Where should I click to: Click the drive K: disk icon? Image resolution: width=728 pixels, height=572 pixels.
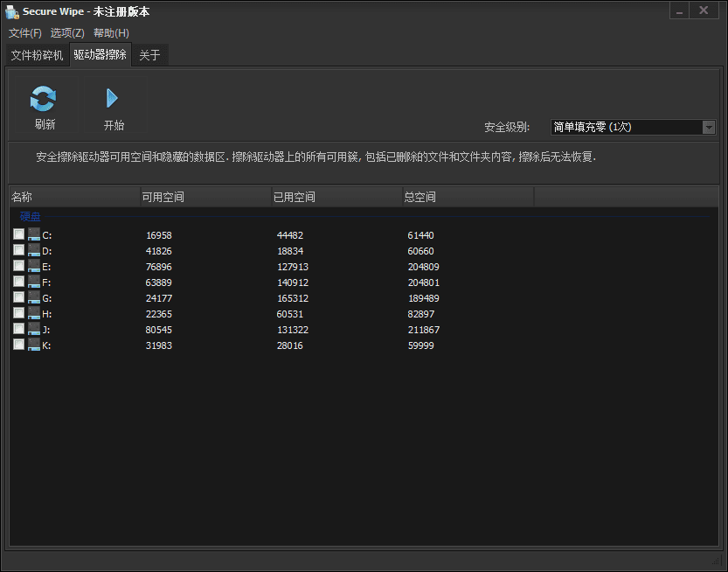click(x=33, y=345)
